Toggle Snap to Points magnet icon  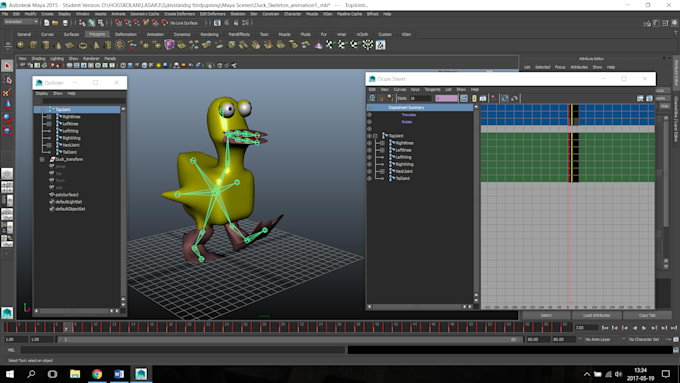137,23
